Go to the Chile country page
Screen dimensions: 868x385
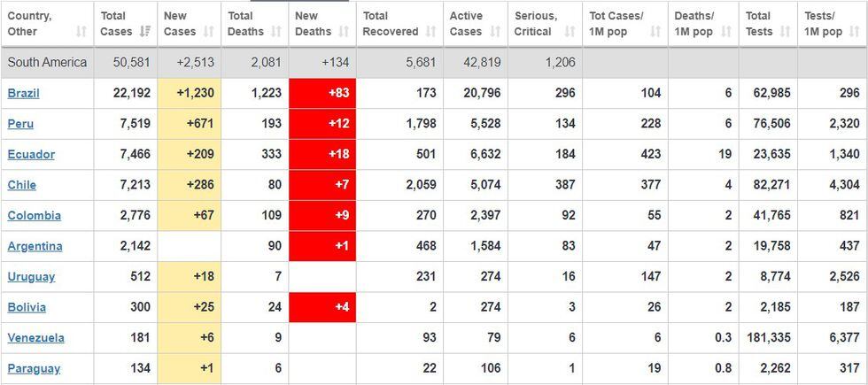point(21,185)
